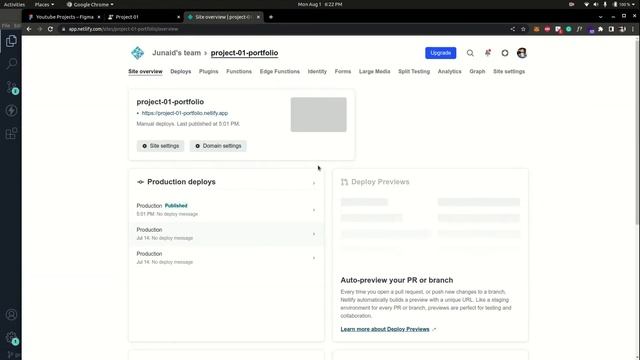The height and width of the screenshot is (360, 640).
Task: Open the Functions tab
Action: [x=239, y=71]
